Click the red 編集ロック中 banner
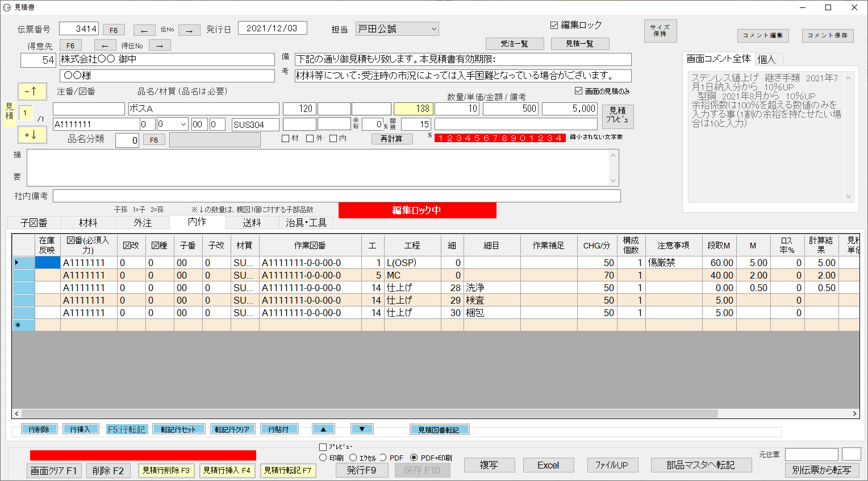 pyautogui.click(x=417, y=210)
